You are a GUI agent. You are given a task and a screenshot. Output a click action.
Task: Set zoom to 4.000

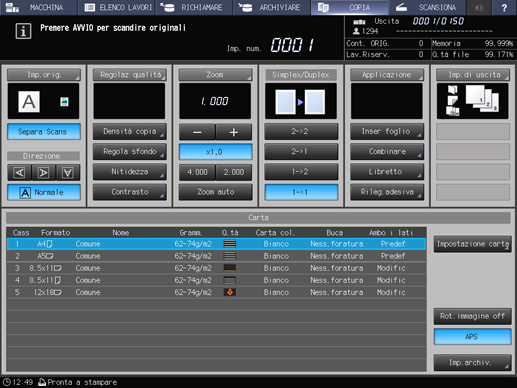197,172
